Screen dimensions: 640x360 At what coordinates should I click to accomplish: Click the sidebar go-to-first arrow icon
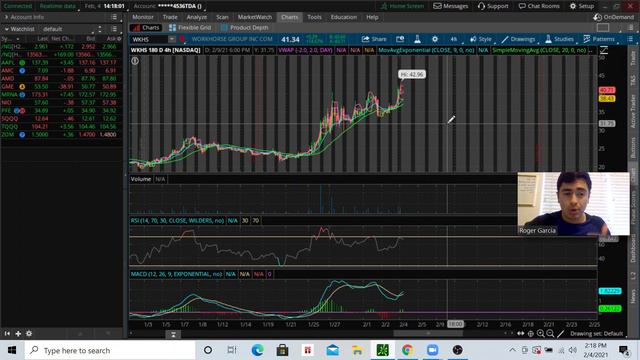7,333
